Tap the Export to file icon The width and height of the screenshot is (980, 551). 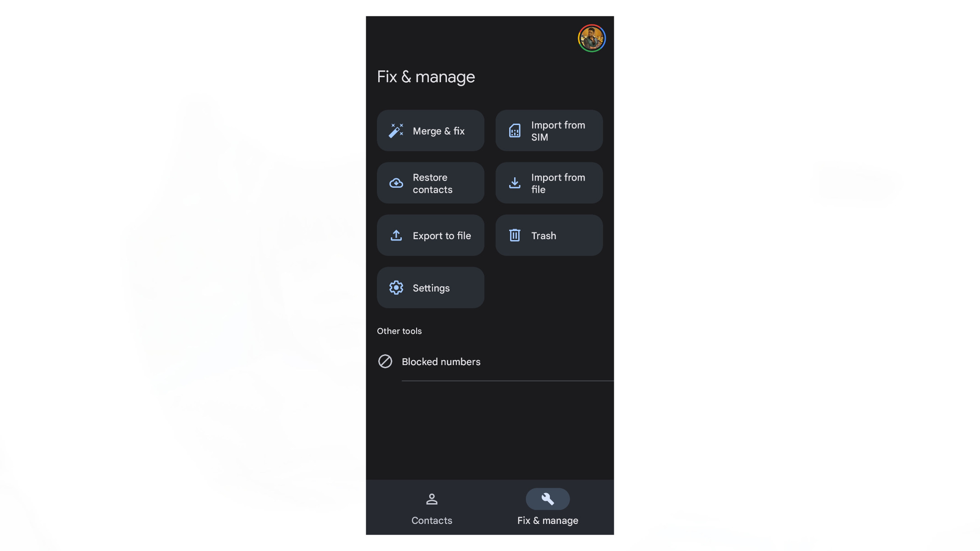click(396, 235)
